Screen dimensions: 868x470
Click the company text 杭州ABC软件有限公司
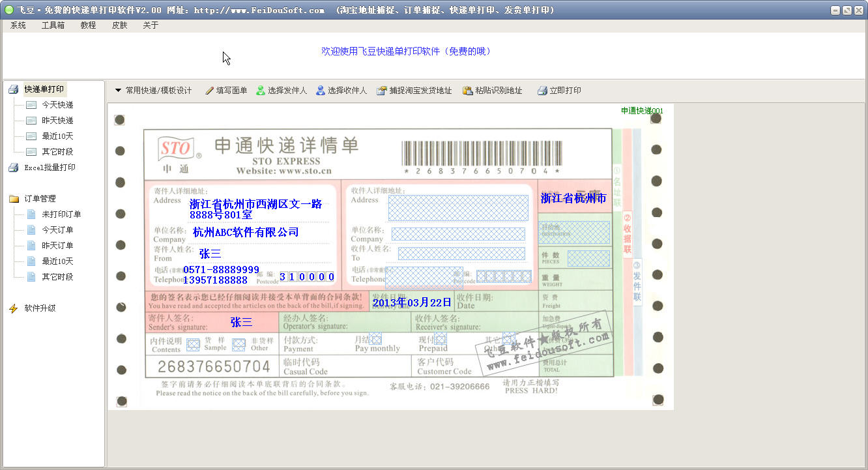[246, 232]
